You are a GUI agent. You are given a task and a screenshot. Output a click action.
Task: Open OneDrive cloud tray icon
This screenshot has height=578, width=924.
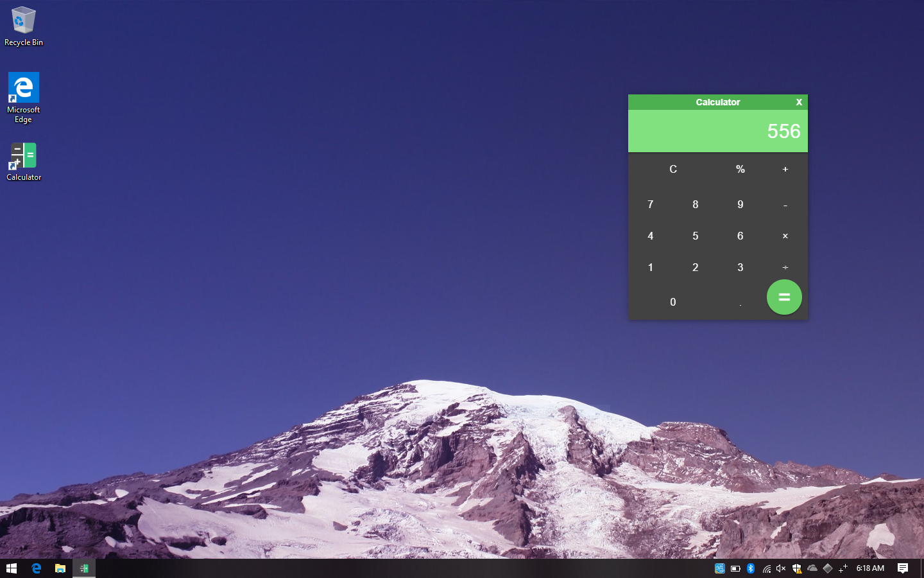point(812,568)
